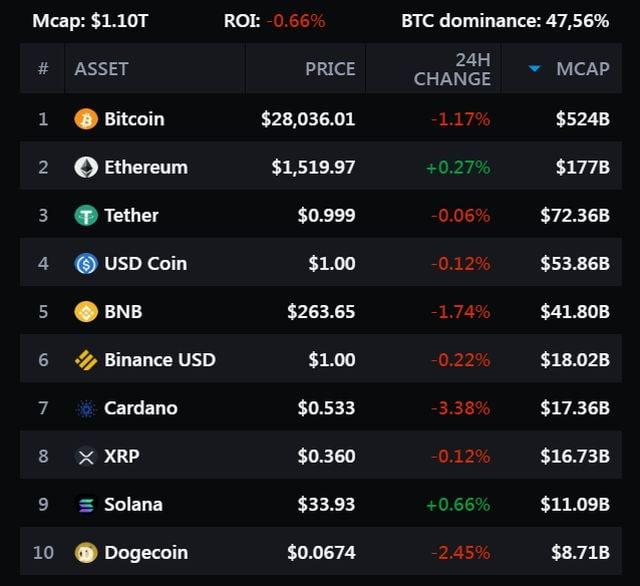Viewport: 640px width, 586px height.
Task: Click the Solana logo icon
Action: pos(86,504)
